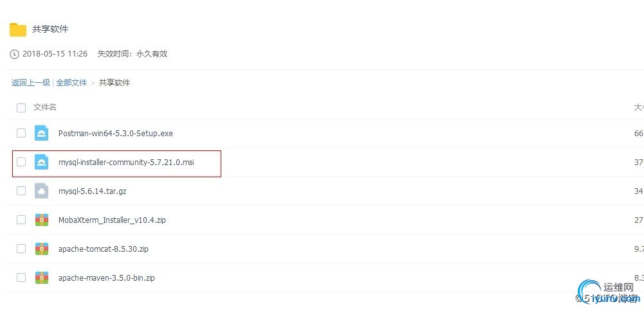Tick the checkbox for mysql-5.6.14.tar.gz

[21, 191]
